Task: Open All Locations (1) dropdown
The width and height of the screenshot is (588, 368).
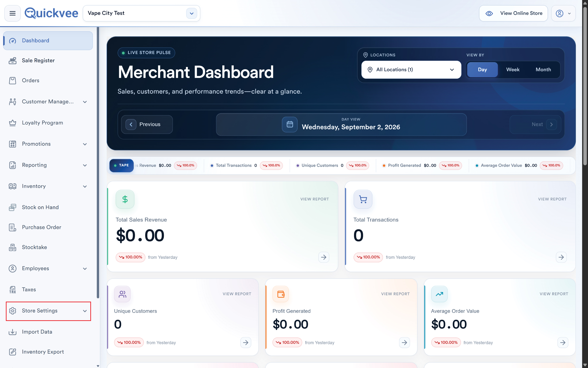Action: click(411, 70)
